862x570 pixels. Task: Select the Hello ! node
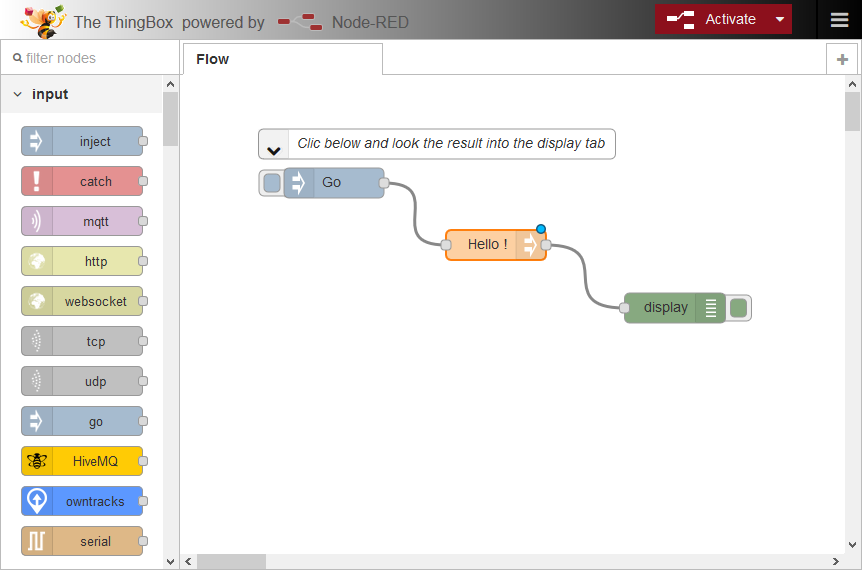pyautogui.click(x=488, y=244)
